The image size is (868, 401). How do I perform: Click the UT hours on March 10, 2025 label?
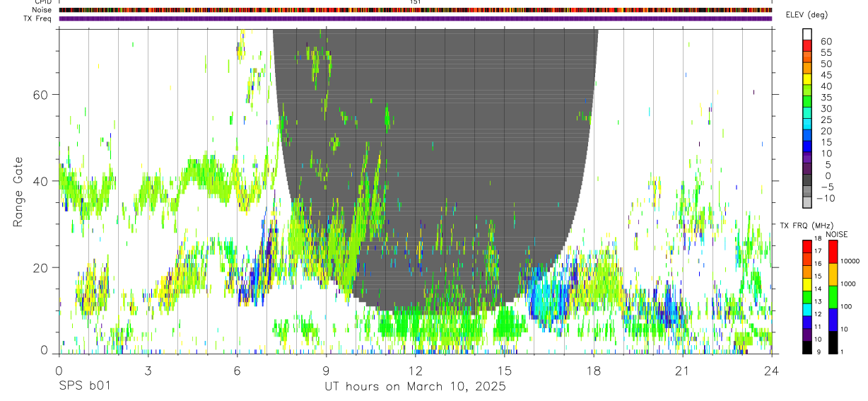[x=415, y=387]
